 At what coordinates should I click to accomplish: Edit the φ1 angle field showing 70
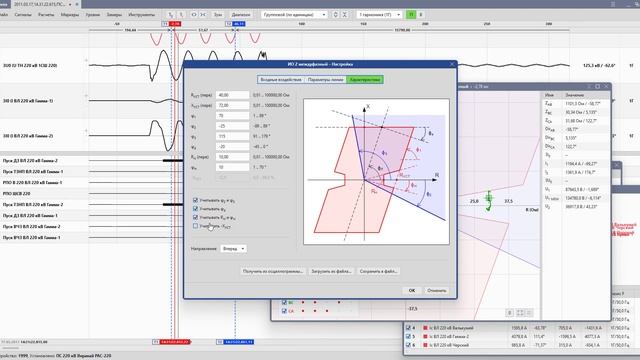(232, 116)
